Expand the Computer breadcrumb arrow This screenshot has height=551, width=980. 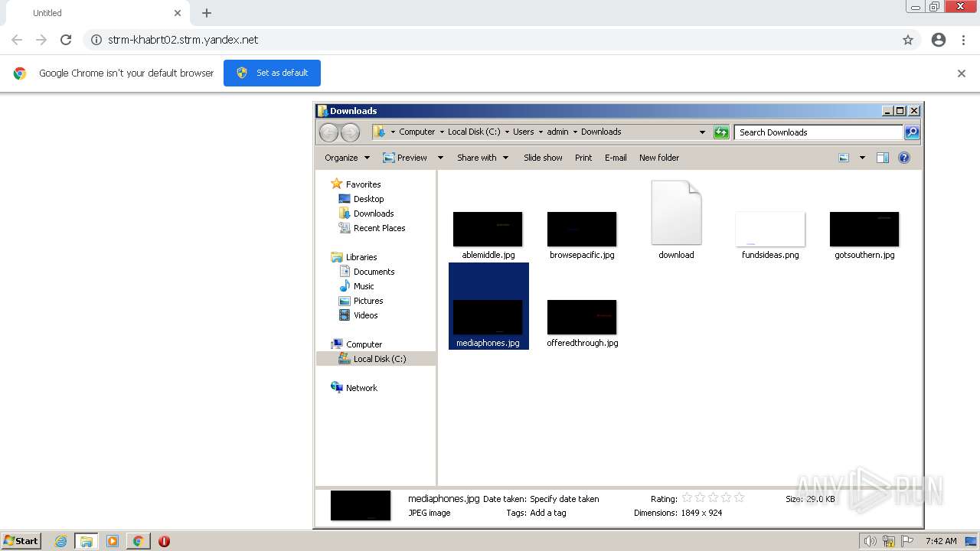[442, 132]
